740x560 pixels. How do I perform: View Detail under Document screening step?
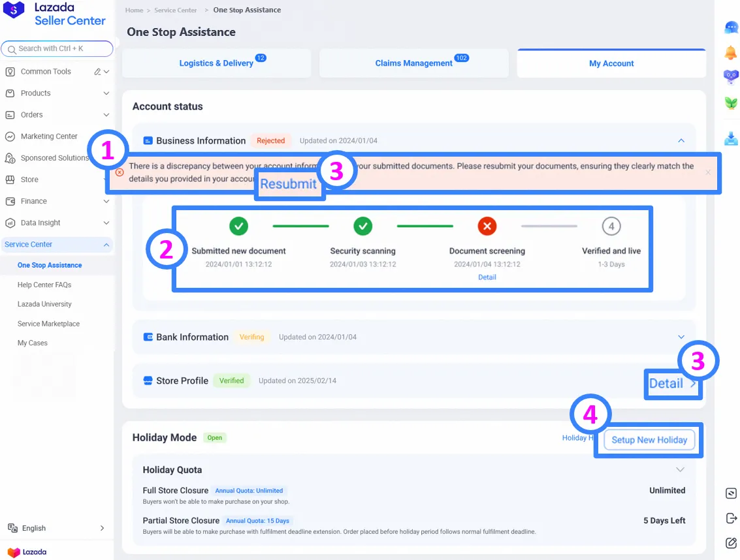tap(487, 277)
